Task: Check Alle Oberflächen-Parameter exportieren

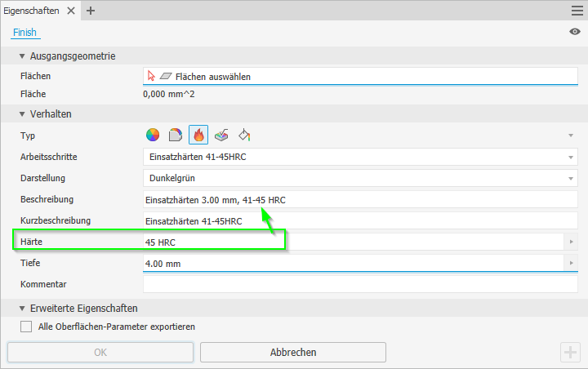Action: [26, 327]
